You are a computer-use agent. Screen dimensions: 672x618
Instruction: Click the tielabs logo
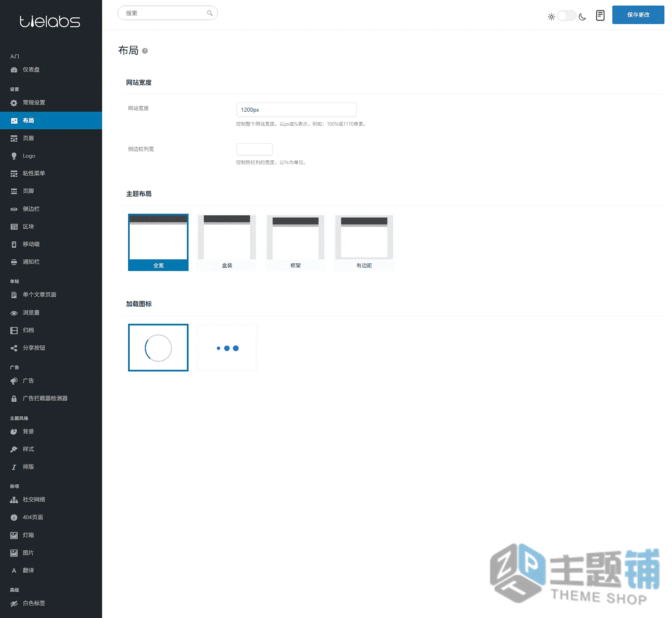pos(50,21)
